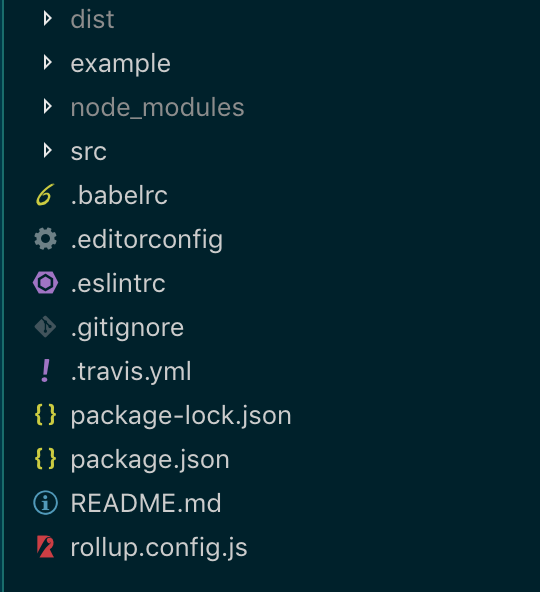Select the package.json file
The width and height of the screenshot is (540, 592).
150,459
